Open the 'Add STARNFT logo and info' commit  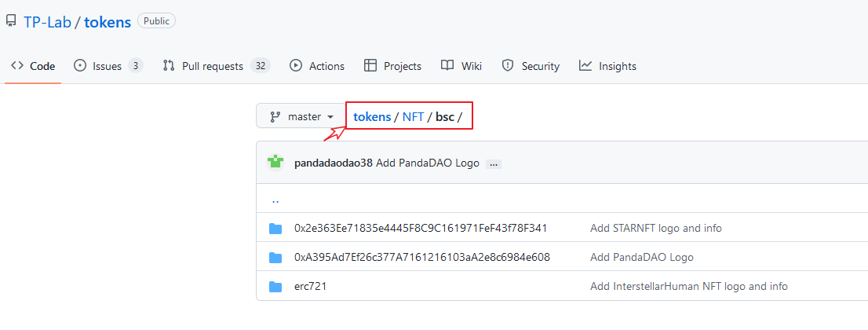point(656,228)
